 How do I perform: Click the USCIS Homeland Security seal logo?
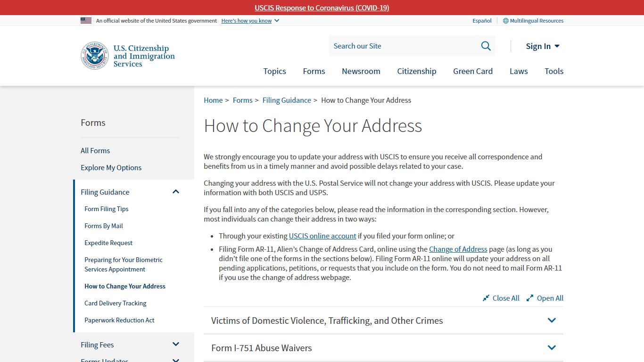(x=95, y=56)
